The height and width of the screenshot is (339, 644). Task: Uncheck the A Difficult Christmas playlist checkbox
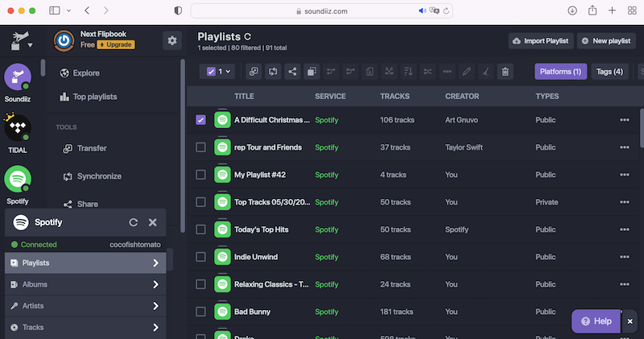pyautogui.click(x=201, y=120)
